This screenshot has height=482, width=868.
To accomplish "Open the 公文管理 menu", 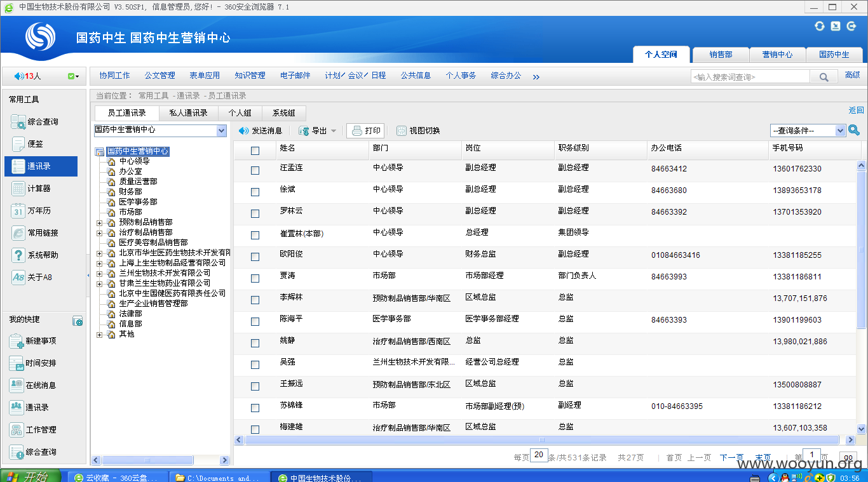I will click(159, 76).
